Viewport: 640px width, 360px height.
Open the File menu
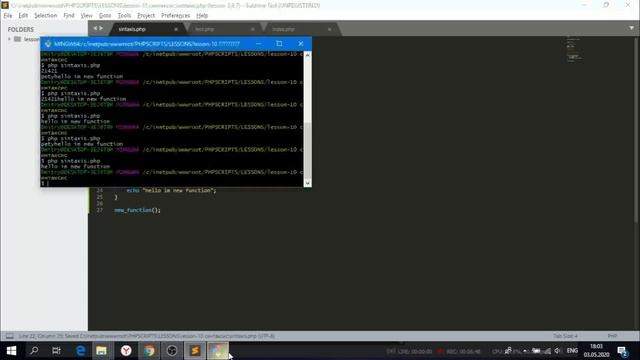[8, 16]
